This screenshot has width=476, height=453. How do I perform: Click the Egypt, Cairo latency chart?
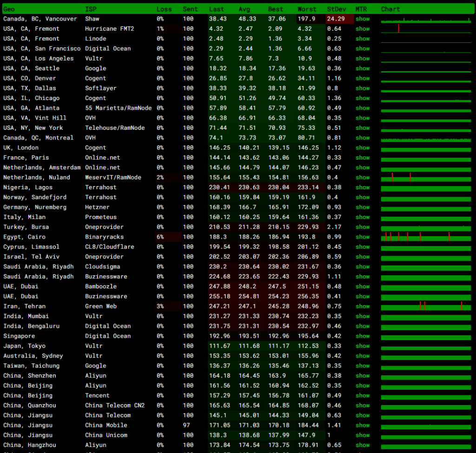426,237
